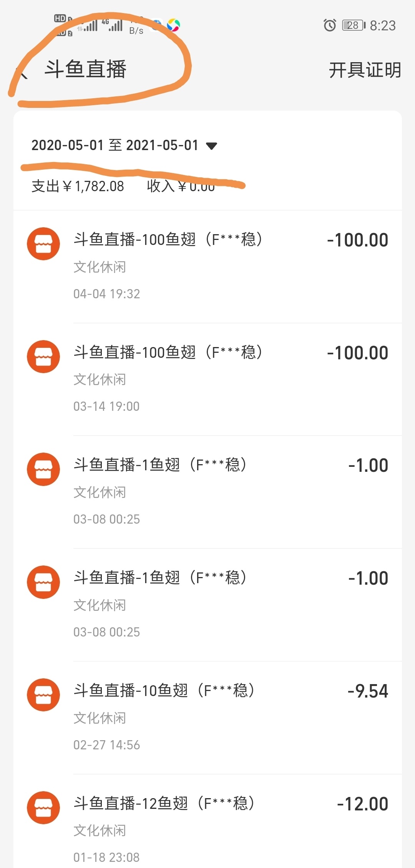415x868 pixels.
Task: Tap the merchant icon for 03-14 19:00 transaction
Action: [43, 357]
